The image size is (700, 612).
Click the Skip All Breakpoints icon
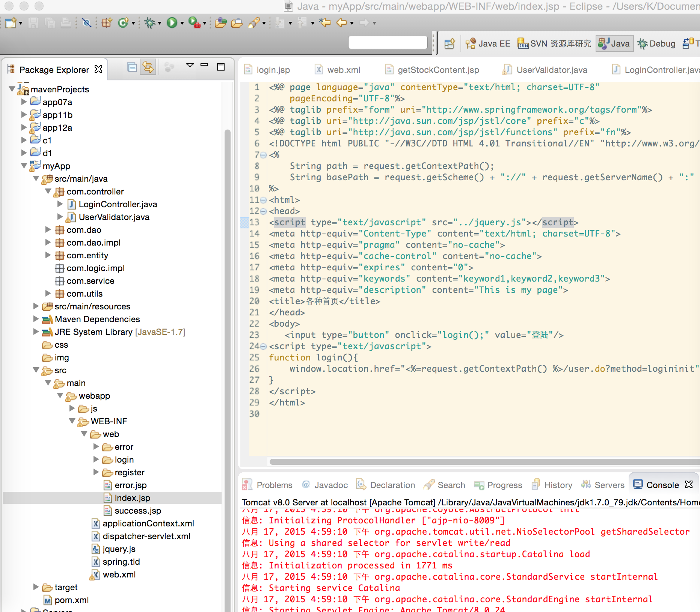pos(86,23)
